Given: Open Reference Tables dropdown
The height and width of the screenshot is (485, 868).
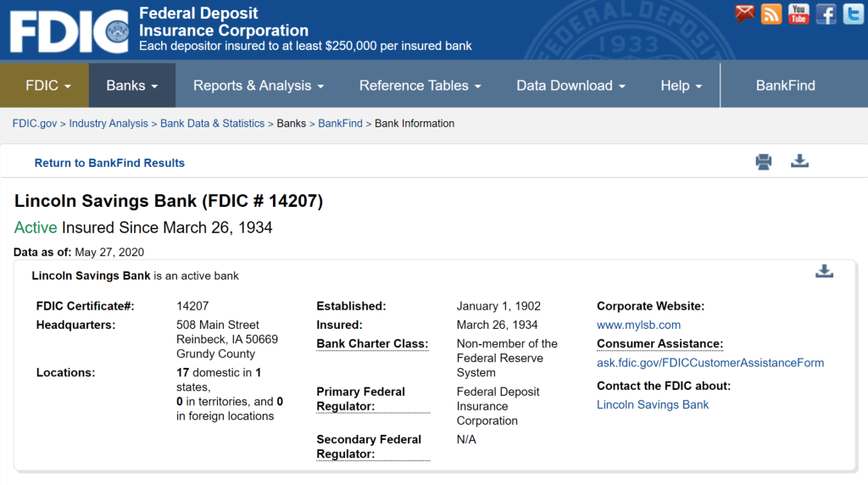Looking at the screenshot, I should pos(420,86).
